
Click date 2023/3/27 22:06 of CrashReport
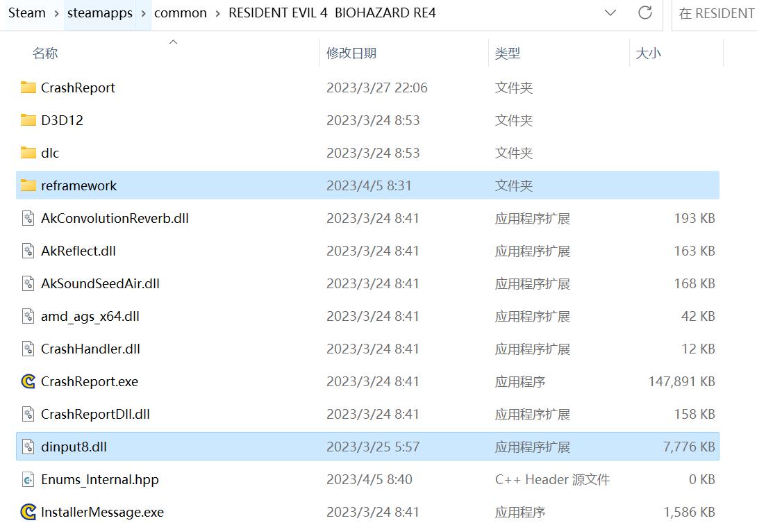377,88
